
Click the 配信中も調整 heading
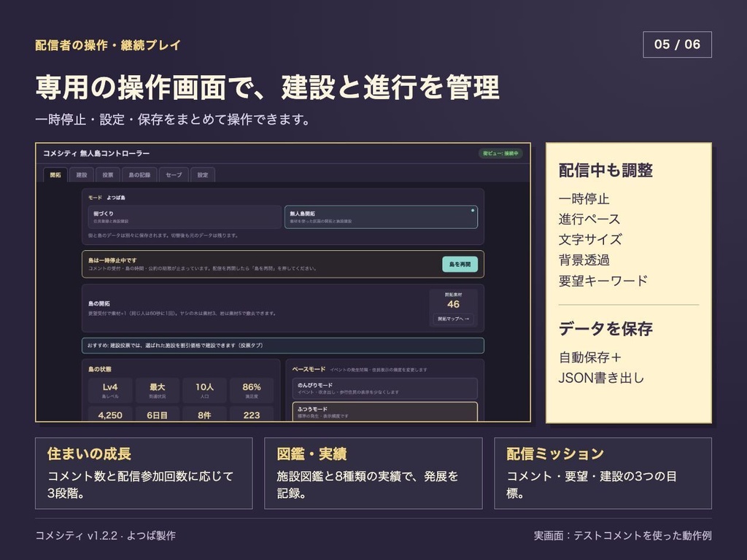[x=605, y=170]
